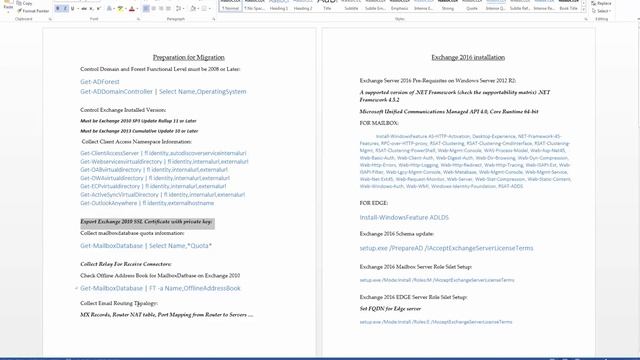640x360 pixels.
Task: Click the Copy command
Action: (24, 3)
